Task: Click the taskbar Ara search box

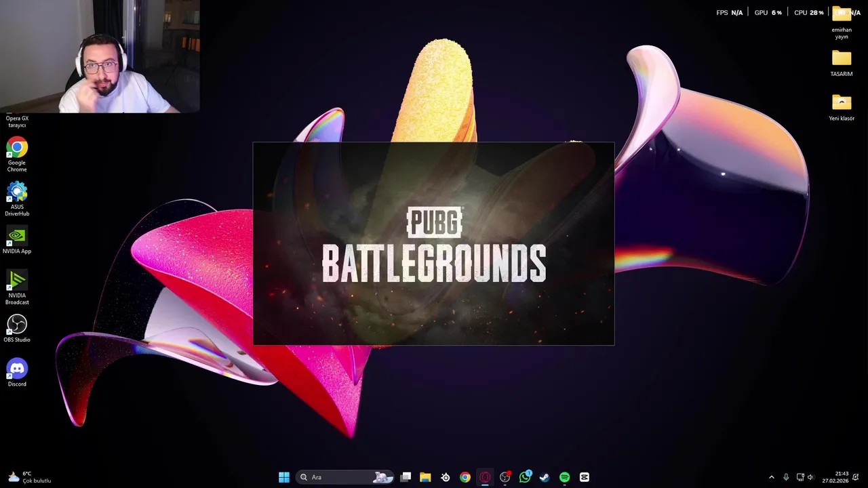Action: click(345, 477)
